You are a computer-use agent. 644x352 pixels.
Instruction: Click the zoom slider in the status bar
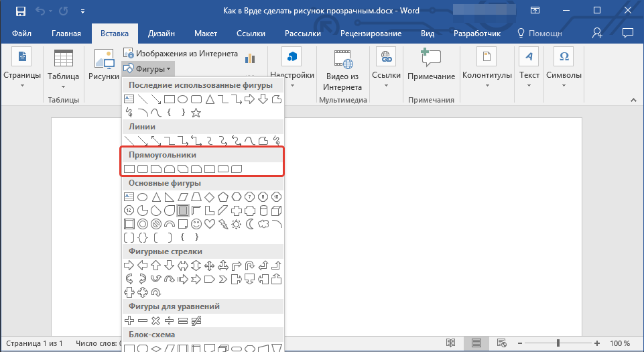pos(558,343)
